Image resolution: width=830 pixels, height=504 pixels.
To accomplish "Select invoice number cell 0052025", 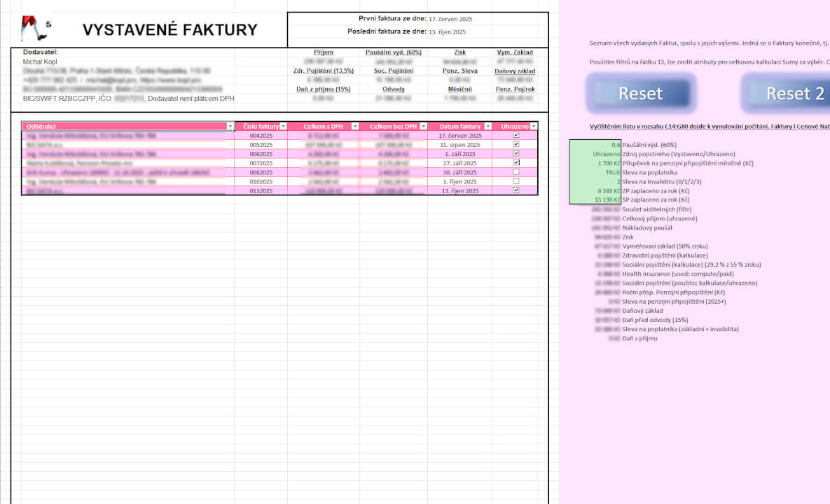I will [261, 145].
